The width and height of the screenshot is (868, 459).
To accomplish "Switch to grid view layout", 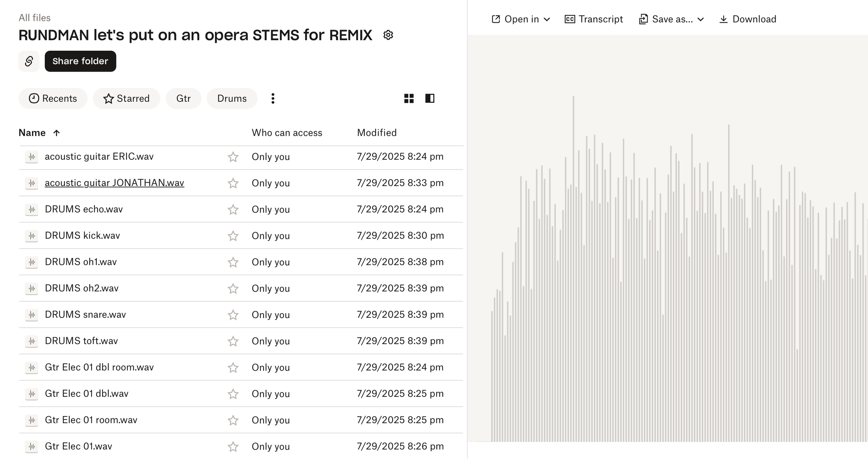I will click(x=409, y=99).
